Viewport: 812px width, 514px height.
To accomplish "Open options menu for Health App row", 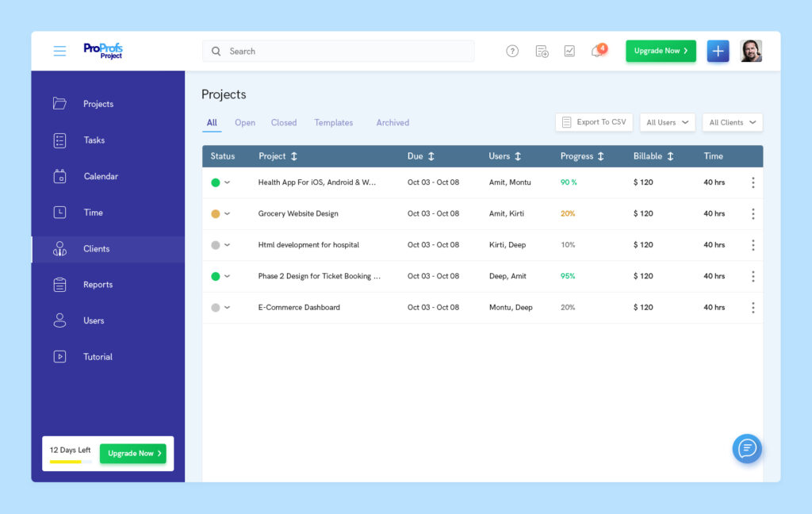I will pyautogui.click(x=753, y=182).
